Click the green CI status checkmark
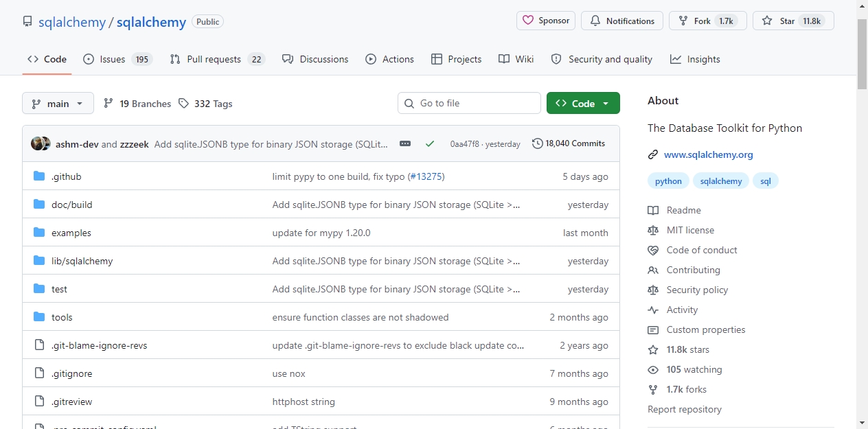868x429 pixels. (430, 143)
